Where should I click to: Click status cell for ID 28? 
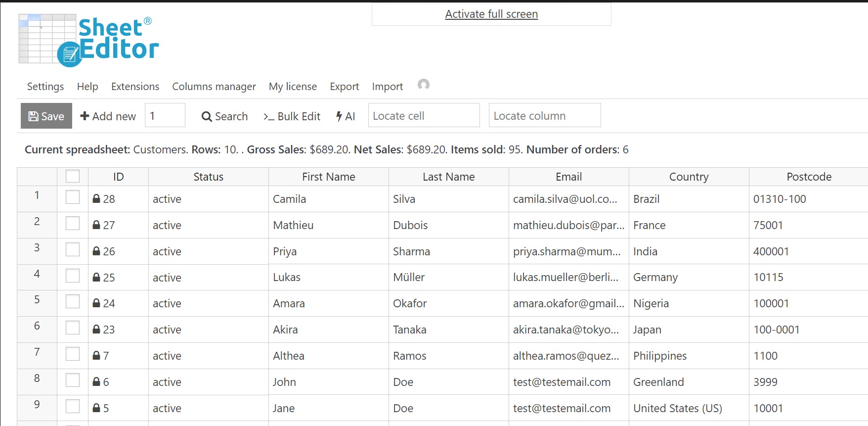209,199
